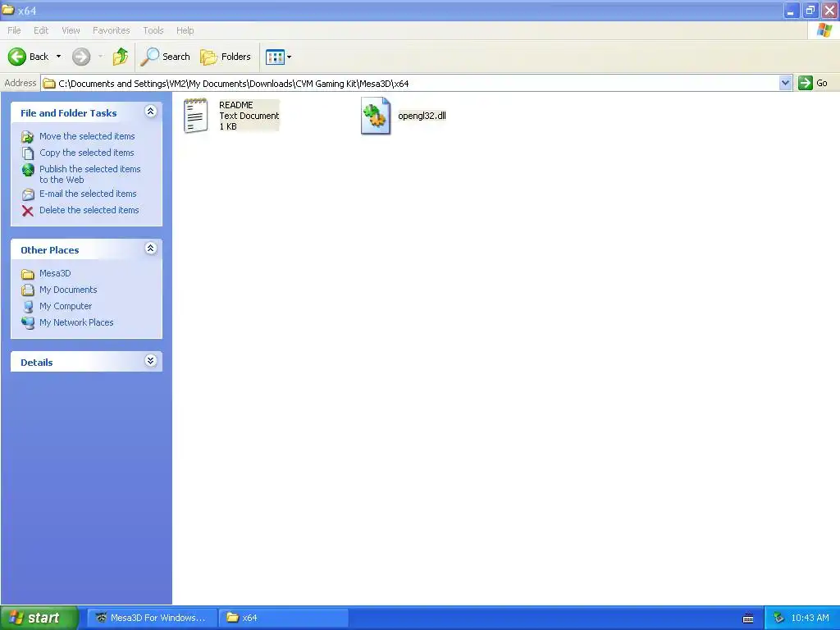Click the opengl32.dll file name
Screen dimensions: 840x630
pyautogui.click(x=422, y=116)
